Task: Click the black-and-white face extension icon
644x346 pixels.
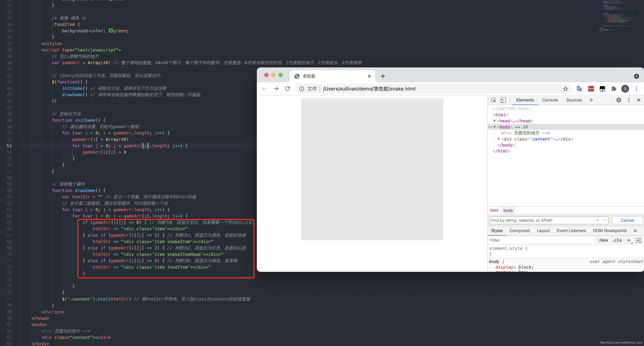Action: (x=602, y=89)
